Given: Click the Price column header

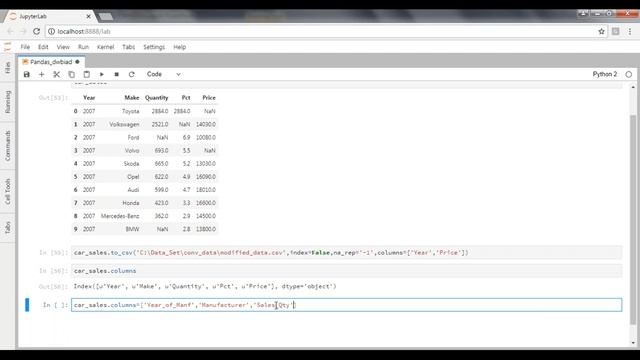Looking at the screenshot, I should pos(209,98).
